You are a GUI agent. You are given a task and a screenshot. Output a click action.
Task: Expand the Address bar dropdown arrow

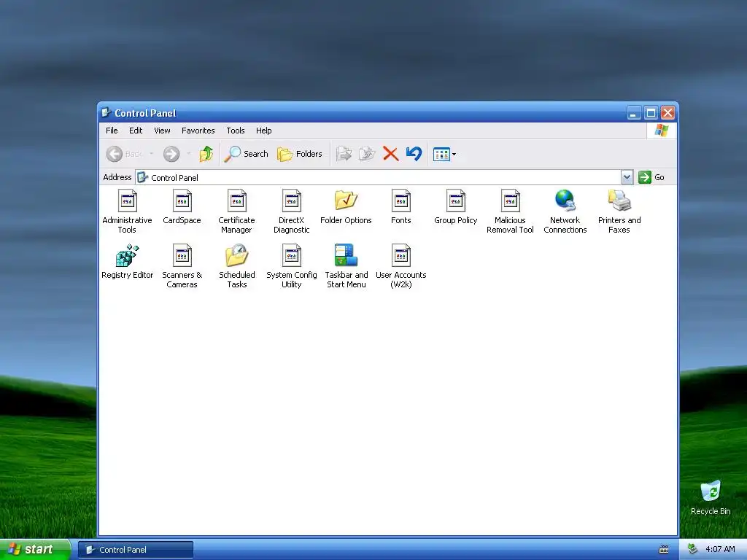pyautogui.click(x=627, y=177)
